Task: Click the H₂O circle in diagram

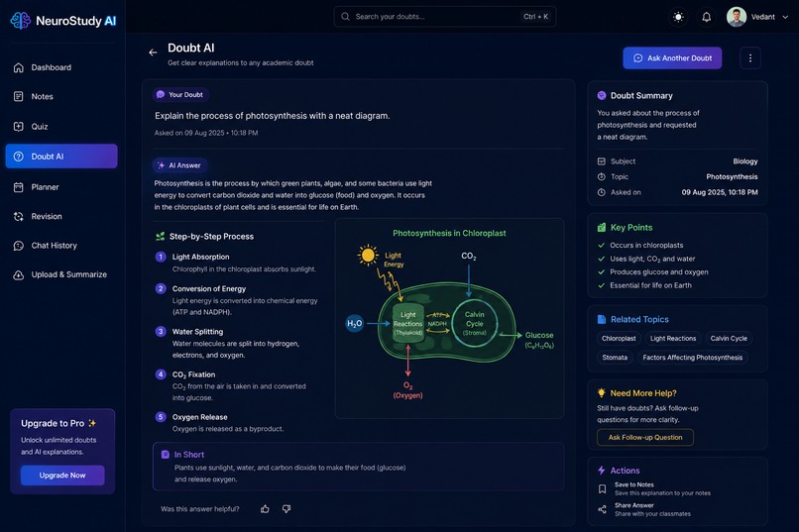Action: (355, 323)
